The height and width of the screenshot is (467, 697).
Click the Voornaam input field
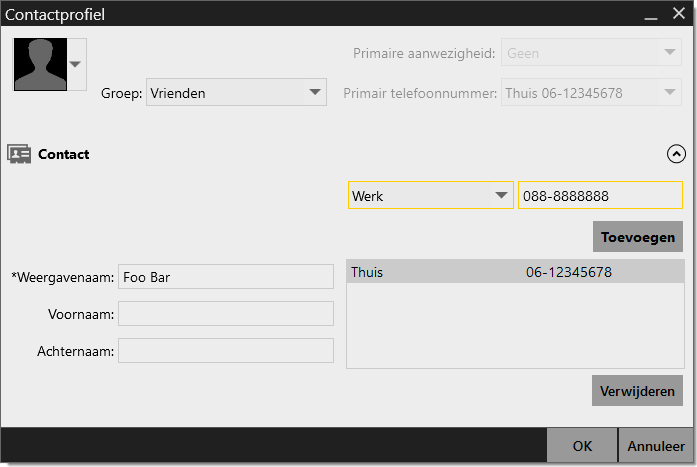[x=226, y=314]
